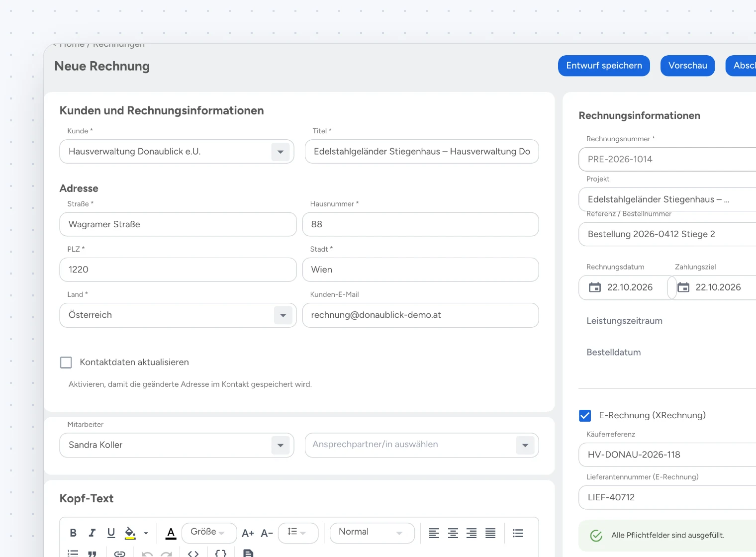This screenshot has height=557, width=756.
Task: Toggle underline formatting in Kopf-Text editor
Action: (x=111, y=533)
